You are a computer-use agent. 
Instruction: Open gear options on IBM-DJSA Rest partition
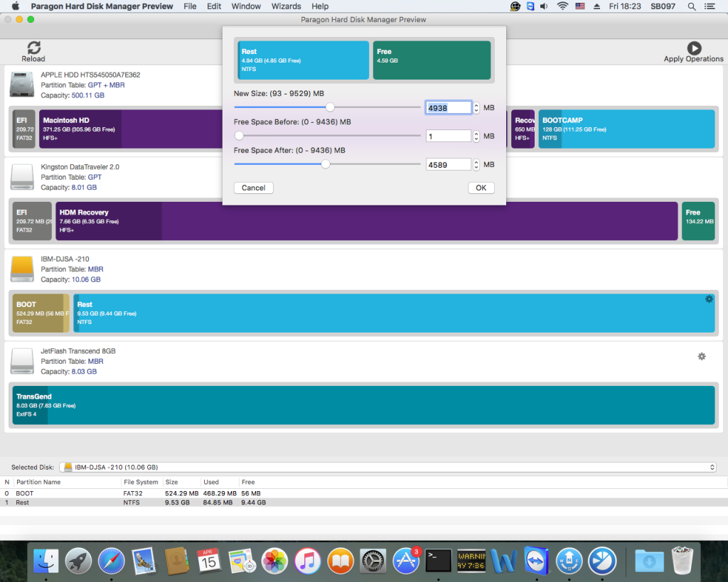coord(709,299)
